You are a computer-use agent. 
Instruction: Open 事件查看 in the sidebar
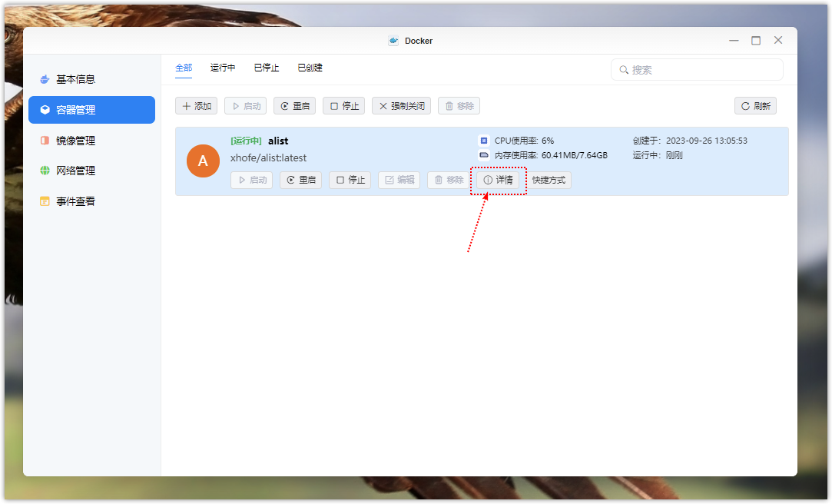[x=91, y=201]
